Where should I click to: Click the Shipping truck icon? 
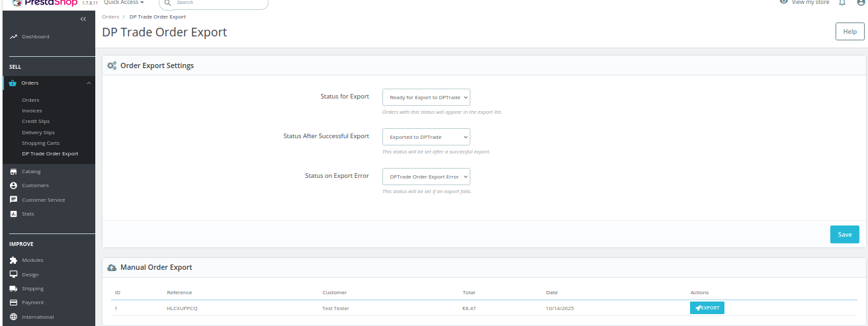13,289
